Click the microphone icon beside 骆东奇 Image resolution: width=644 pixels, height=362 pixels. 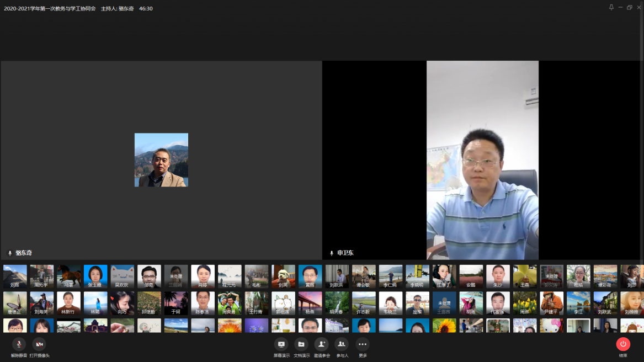tap(10, 253)
